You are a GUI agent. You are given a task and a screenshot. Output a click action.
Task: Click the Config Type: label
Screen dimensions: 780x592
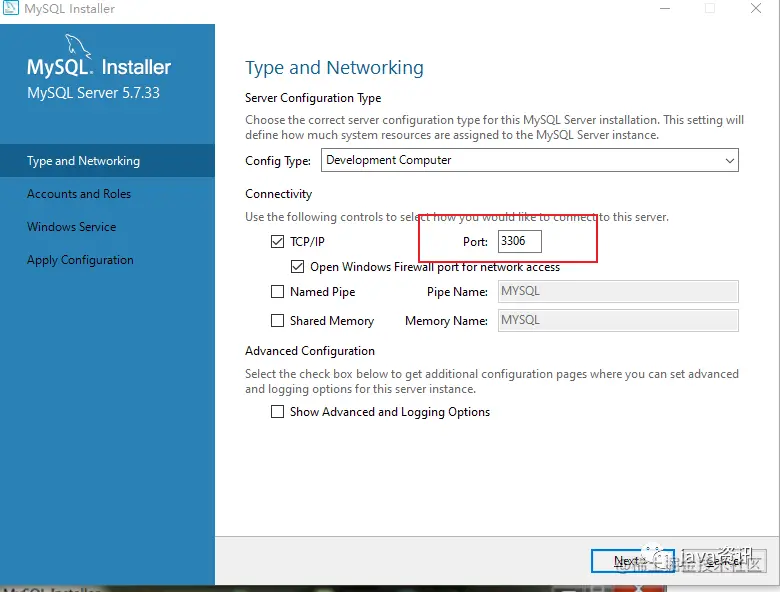(278, 161)
